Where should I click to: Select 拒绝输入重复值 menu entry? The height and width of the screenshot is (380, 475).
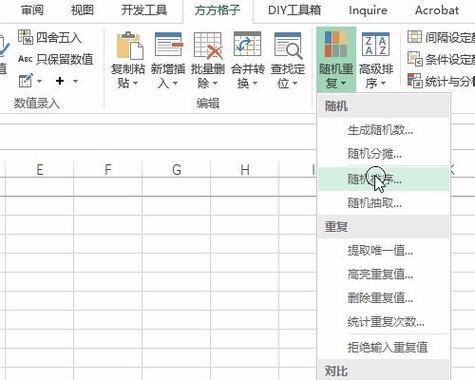(383, 347)
